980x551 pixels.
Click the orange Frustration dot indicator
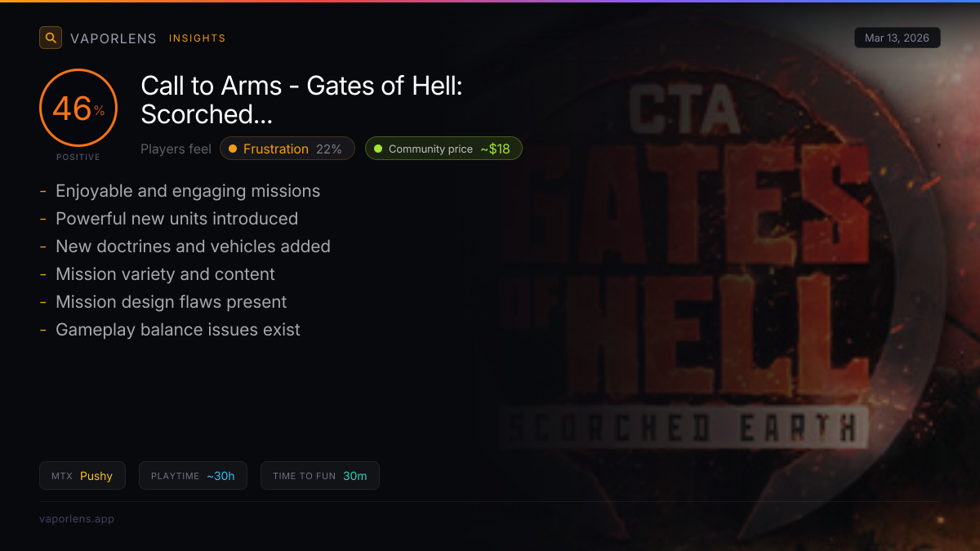[x=233, y=149]
